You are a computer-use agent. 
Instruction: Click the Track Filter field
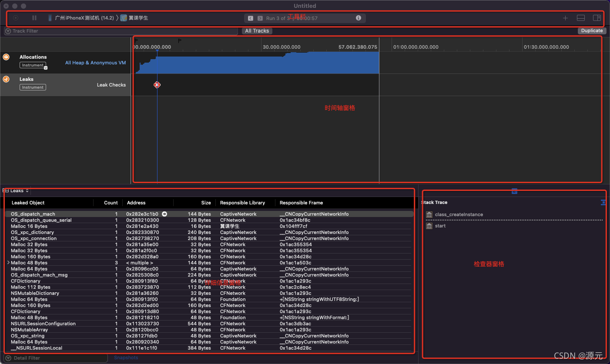click(121, 31)
